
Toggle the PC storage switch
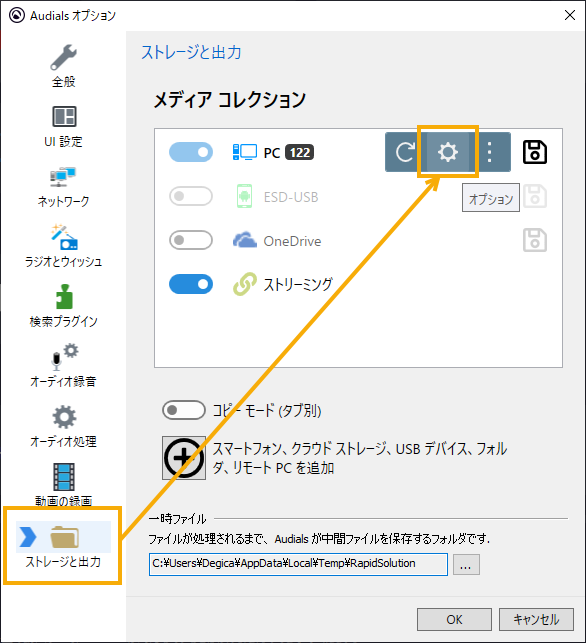(x=191, y=152)
